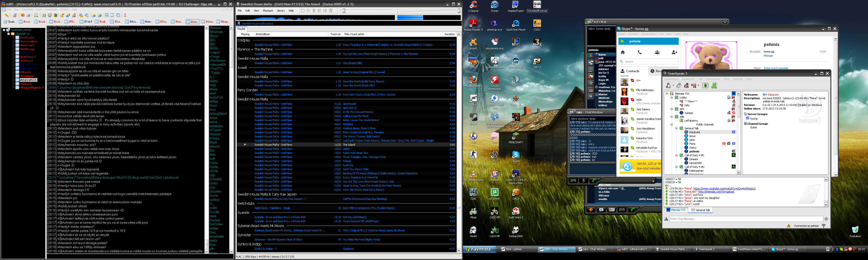
Task: Click the foobar2000 stop playback button
Action: click(x=303, y=11)
